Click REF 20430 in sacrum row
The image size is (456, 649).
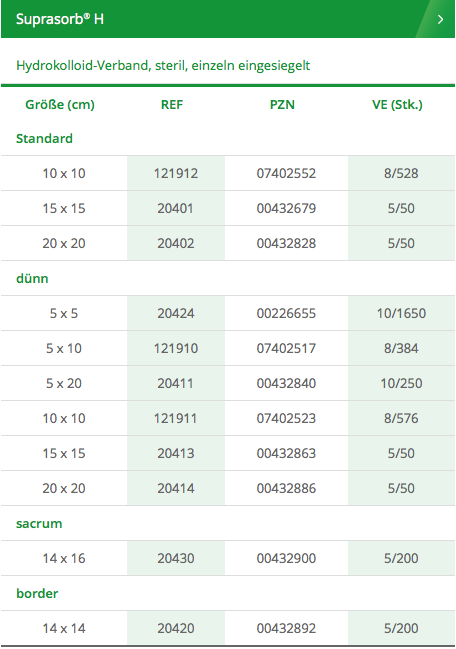176,558
